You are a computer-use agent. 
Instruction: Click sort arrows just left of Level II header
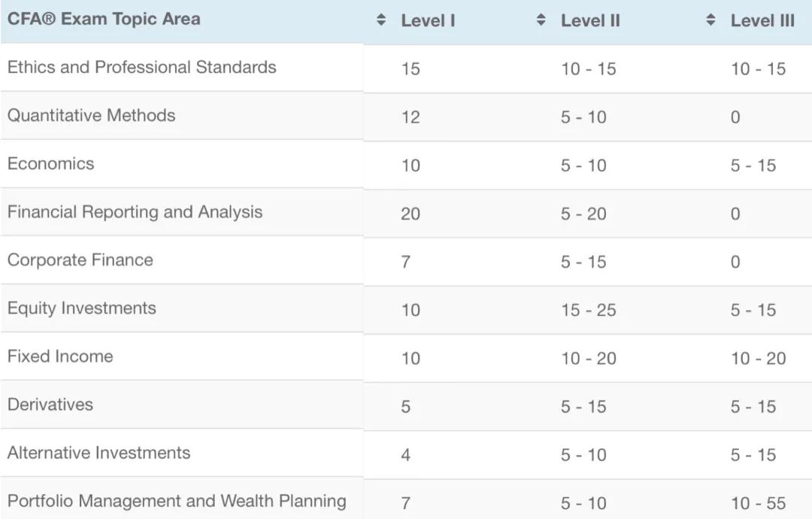pos(541,20)
